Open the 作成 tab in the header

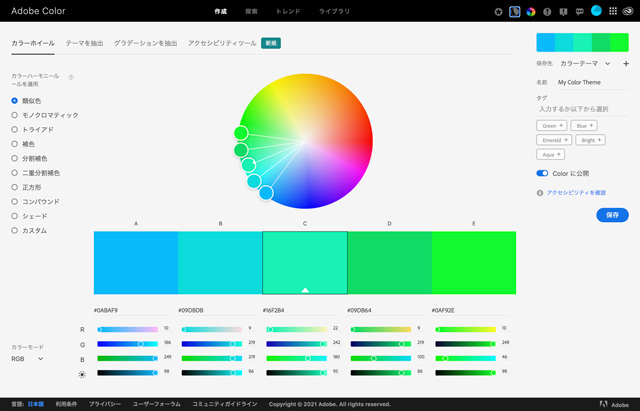[221, 11]
